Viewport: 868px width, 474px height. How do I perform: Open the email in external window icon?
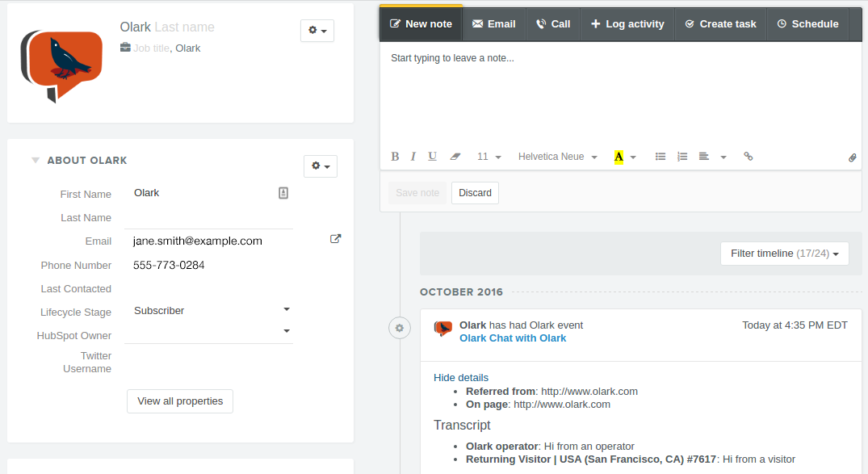(x=335, y=238)
